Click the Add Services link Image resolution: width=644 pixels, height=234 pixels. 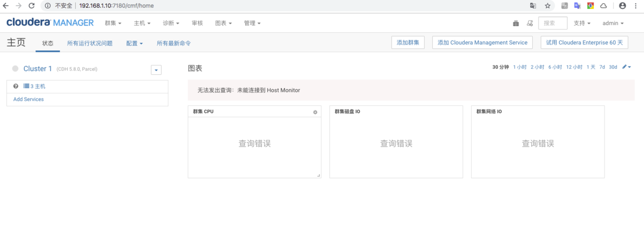[29, 99]
